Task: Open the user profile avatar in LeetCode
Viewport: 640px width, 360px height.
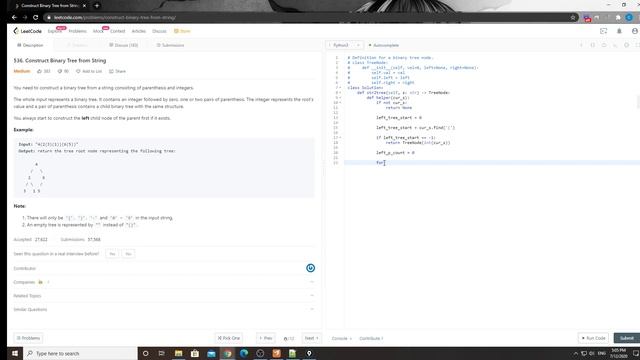Action: coord(635,31)
